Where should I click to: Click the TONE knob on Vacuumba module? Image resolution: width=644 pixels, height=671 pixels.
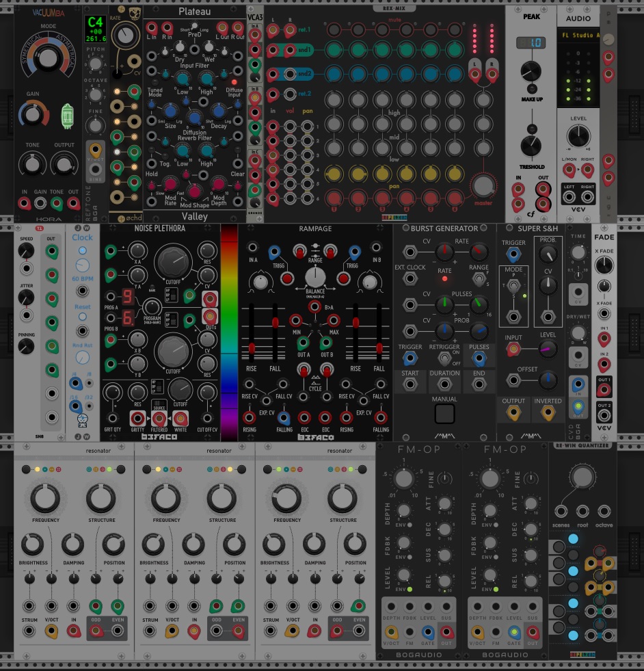pos(33,164)
